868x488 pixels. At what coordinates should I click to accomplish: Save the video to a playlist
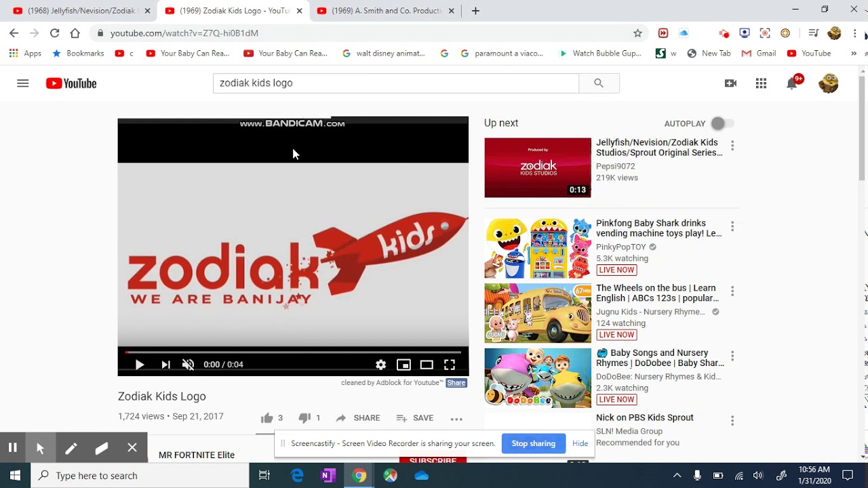(x=415, y=418)
